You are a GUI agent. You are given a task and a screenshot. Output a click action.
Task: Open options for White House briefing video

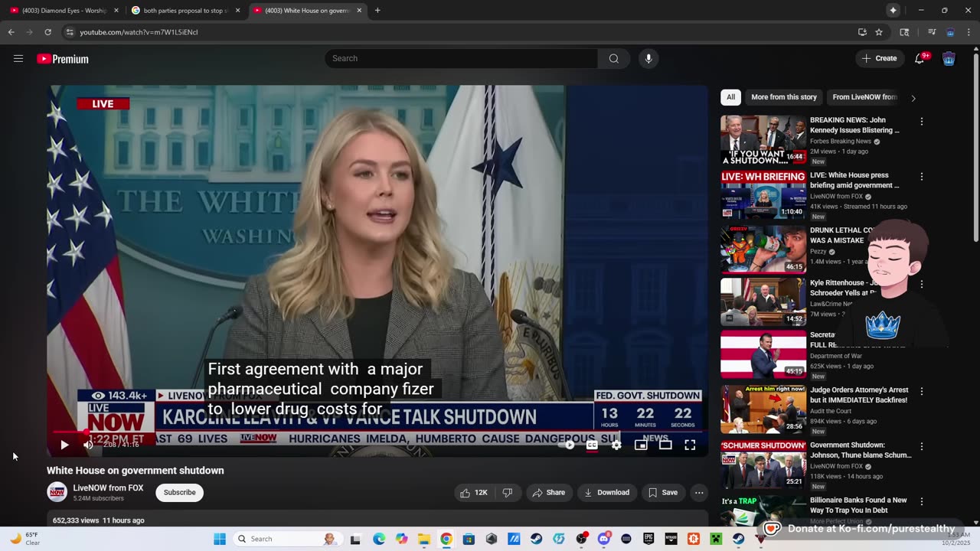click(x=922, y=177)
